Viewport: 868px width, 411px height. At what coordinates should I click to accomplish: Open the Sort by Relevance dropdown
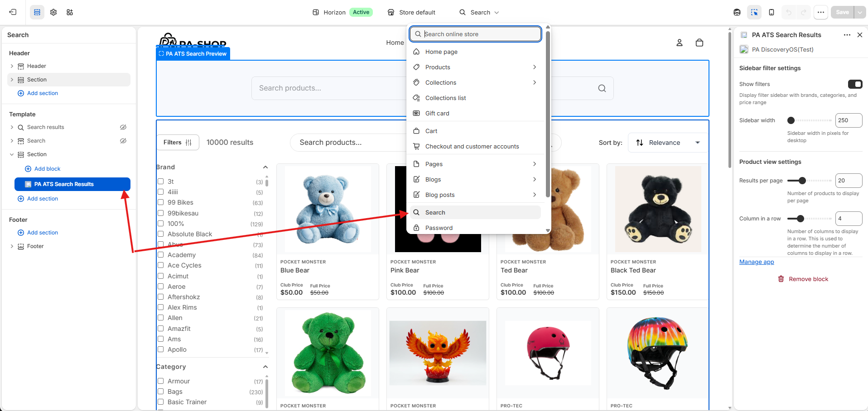click(x=667, y=143)
